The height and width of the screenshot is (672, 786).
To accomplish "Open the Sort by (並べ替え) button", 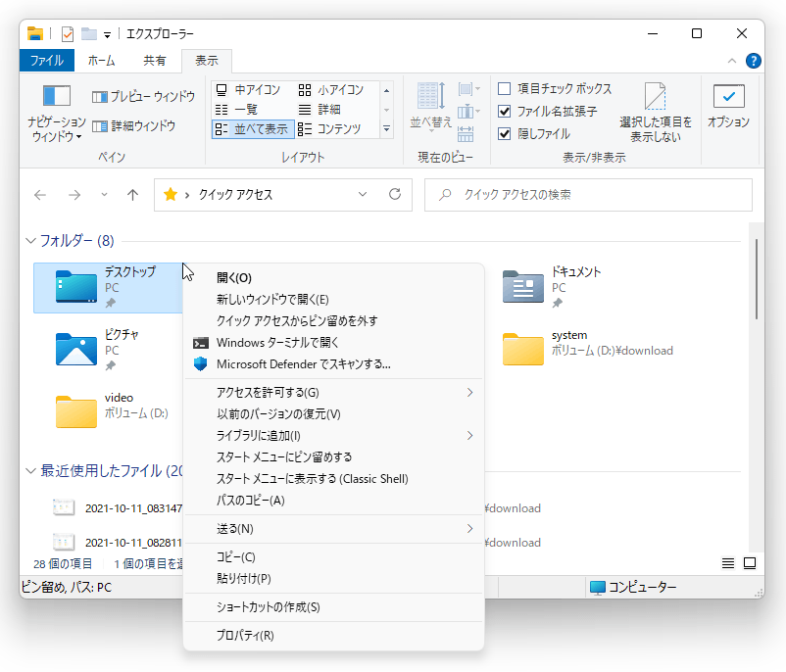I will click(431, 107).
